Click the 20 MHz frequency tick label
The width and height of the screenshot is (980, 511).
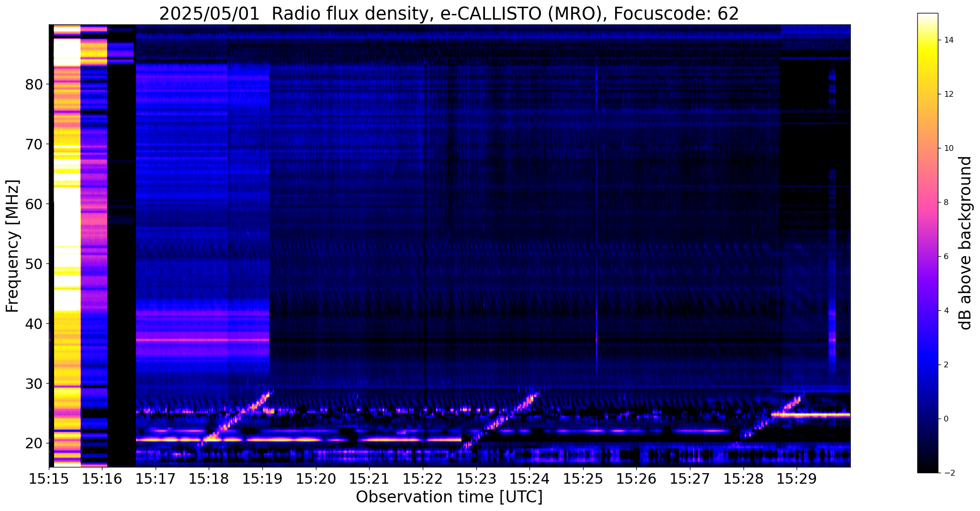(x=34, y=443)
